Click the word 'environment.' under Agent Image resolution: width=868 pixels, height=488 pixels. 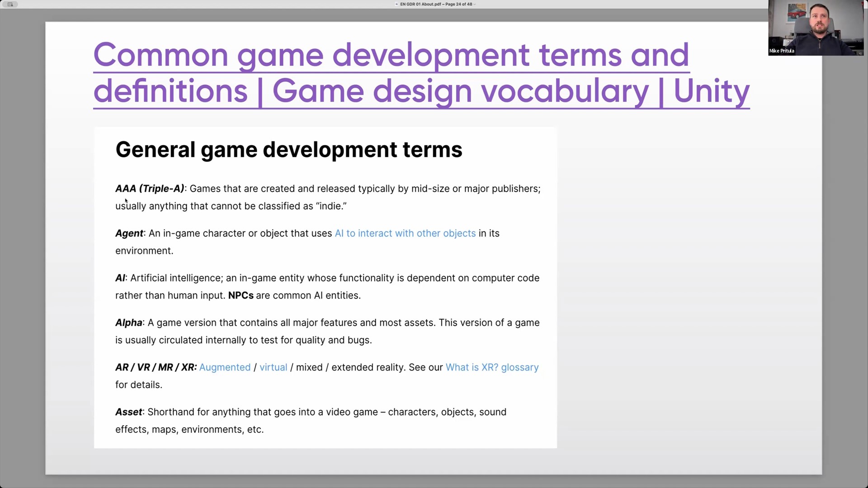(144, 251)
